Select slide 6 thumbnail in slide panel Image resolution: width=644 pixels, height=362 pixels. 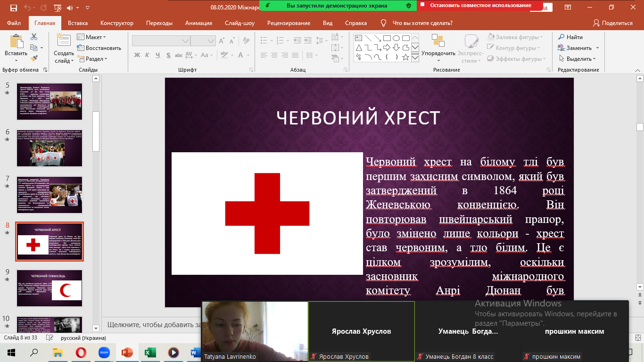point(50,148)
